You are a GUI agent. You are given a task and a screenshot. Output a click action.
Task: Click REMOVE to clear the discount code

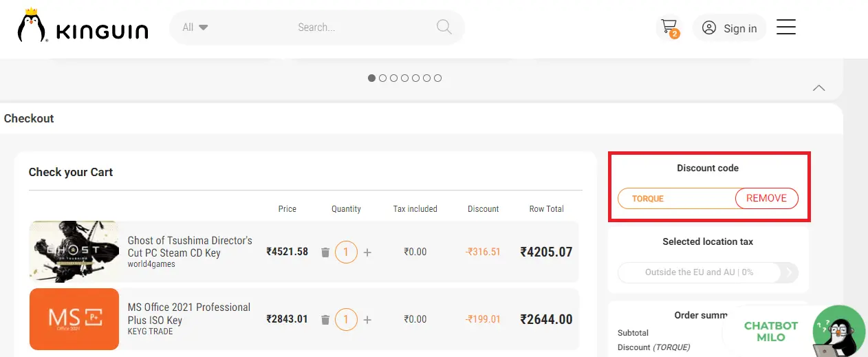click(x=766, y=198)
